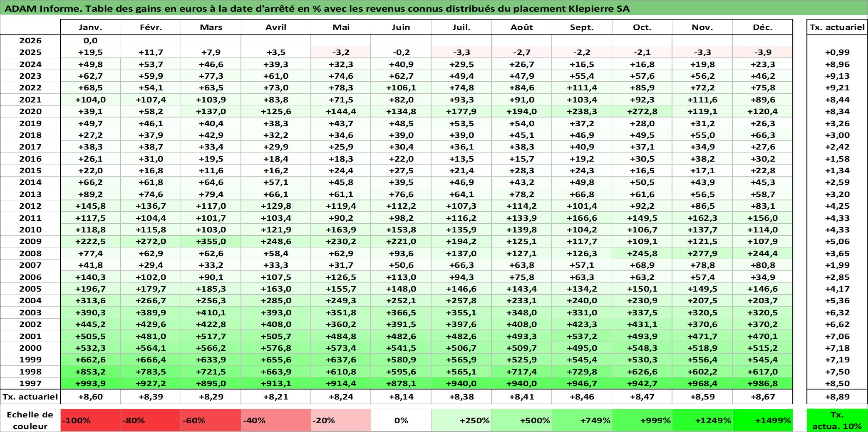The image size is (868, 432).
Task: Click the +666,4 cell in row 1999
Action: click(151, 360)
